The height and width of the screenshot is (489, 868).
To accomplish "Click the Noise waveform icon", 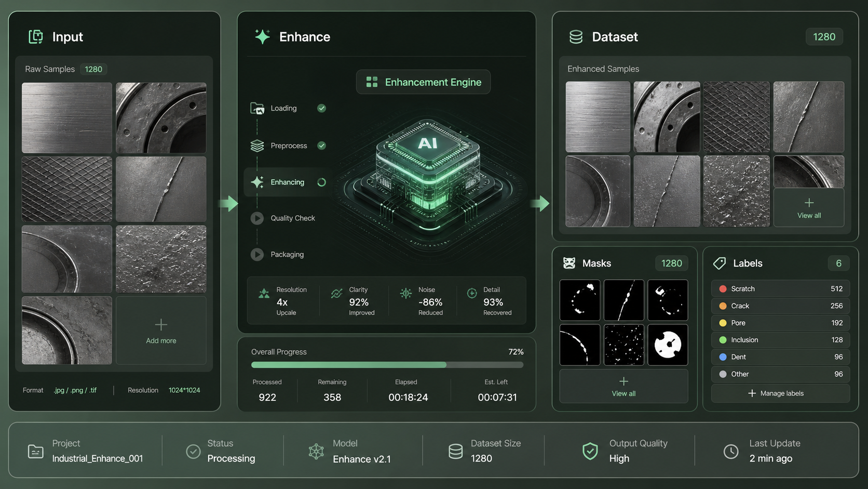I will coord(405,294).
